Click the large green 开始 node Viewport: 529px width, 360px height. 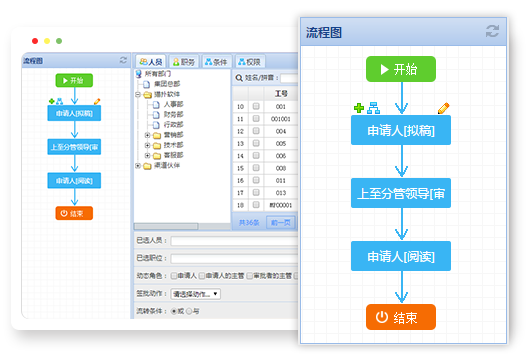[x=401, y=69]
